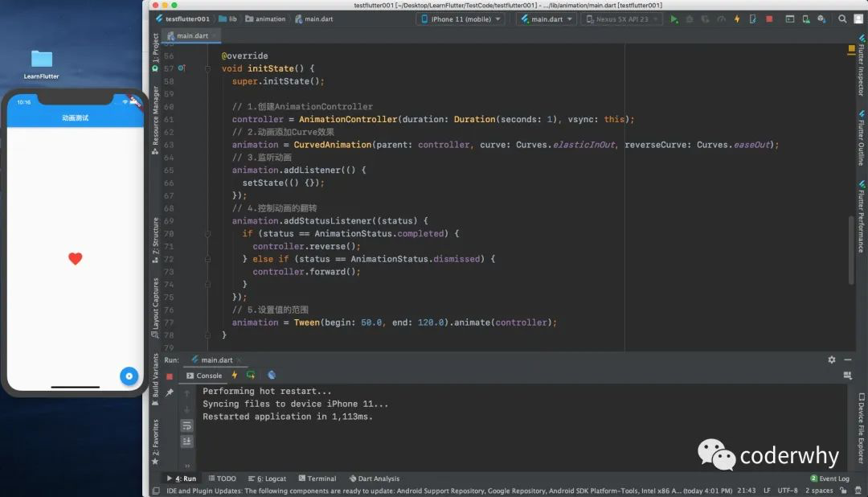Viewport: 868px width, 497px height.
Task: Open the Logcat tool window tab
Action: coord(267,479)
